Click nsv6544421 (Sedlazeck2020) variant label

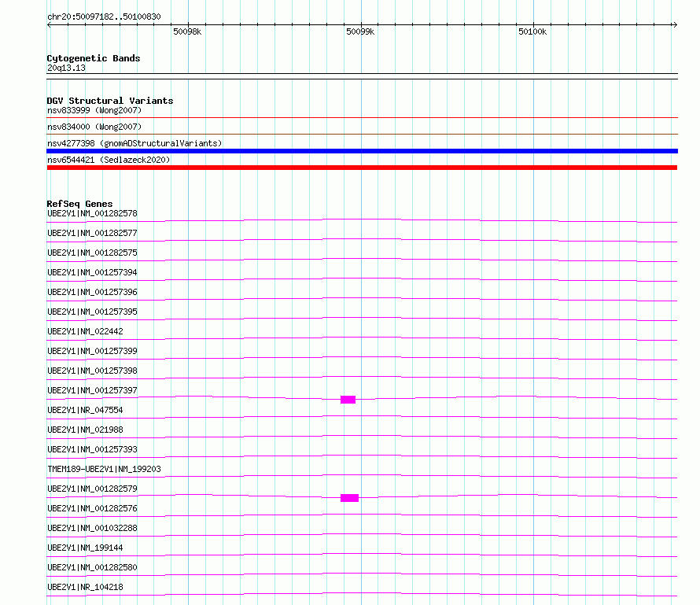(109, 160)
